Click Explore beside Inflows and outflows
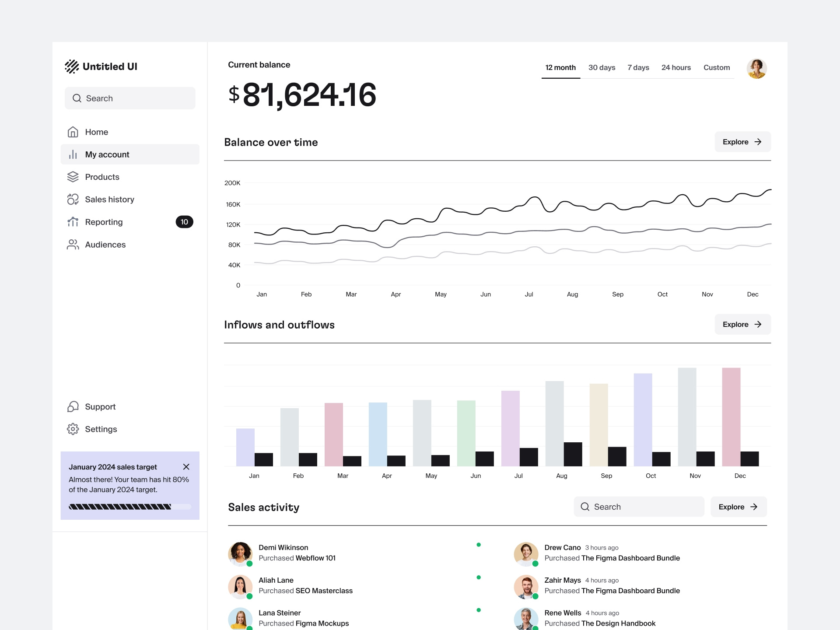Screen dimensions: 840x630 point(742,324)
